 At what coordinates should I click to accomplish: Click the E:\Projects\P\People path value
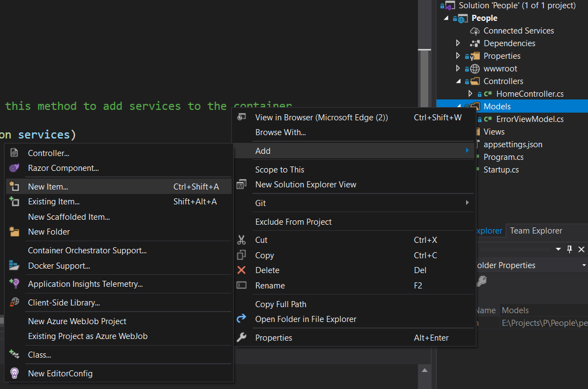(544, 323)
